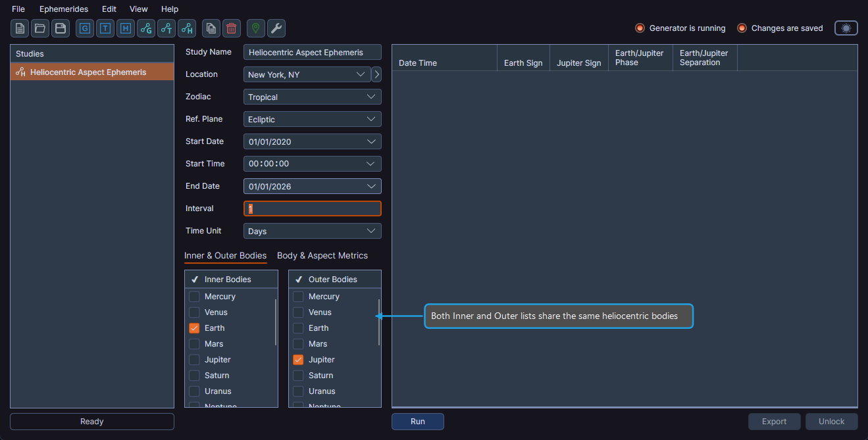Delete the selected study

click(x=231, y=28)
